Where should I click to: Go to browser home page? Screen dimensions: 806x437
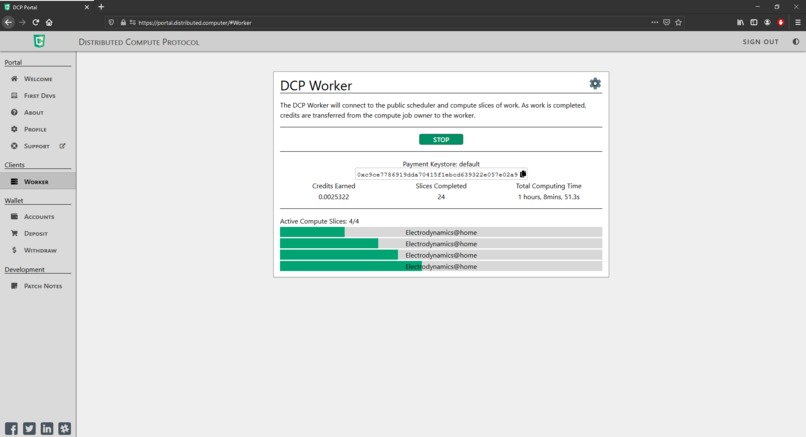[49, 22]
